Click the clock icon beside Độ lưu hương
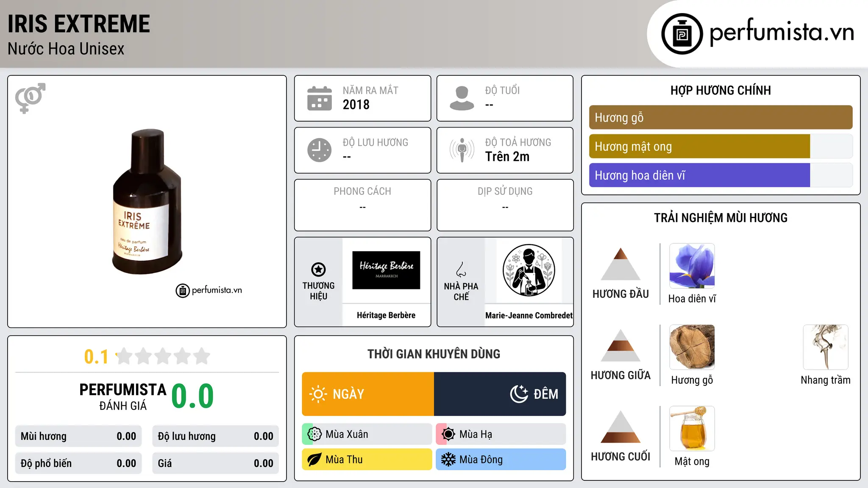Image resolution: width=868 pixels, height=488 pixels. click(x=320, y=150)
